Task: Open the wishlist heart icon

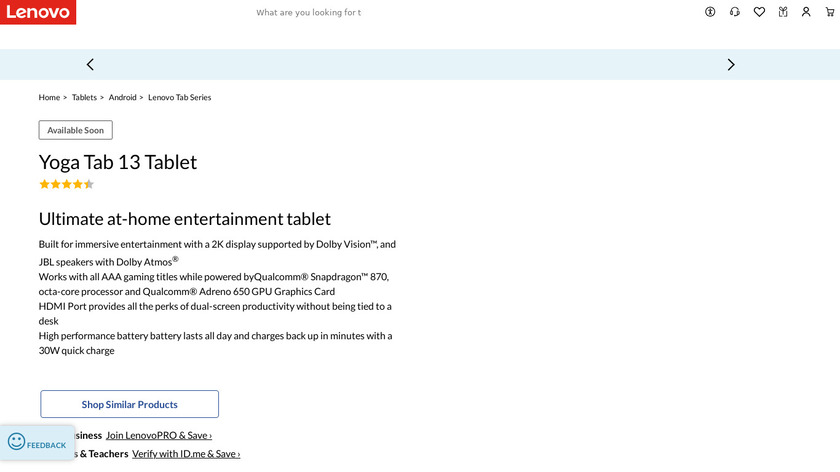Action: point(759,12)
